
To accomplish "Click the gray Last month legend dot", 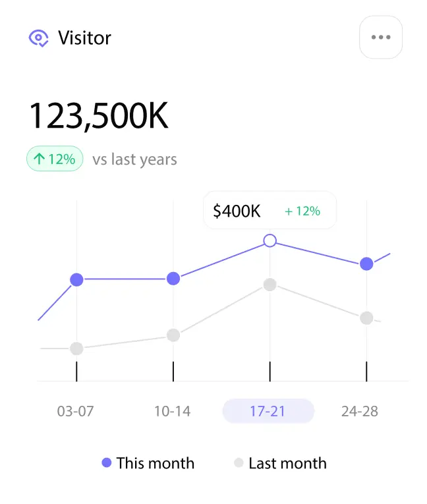I will [239, 463].
